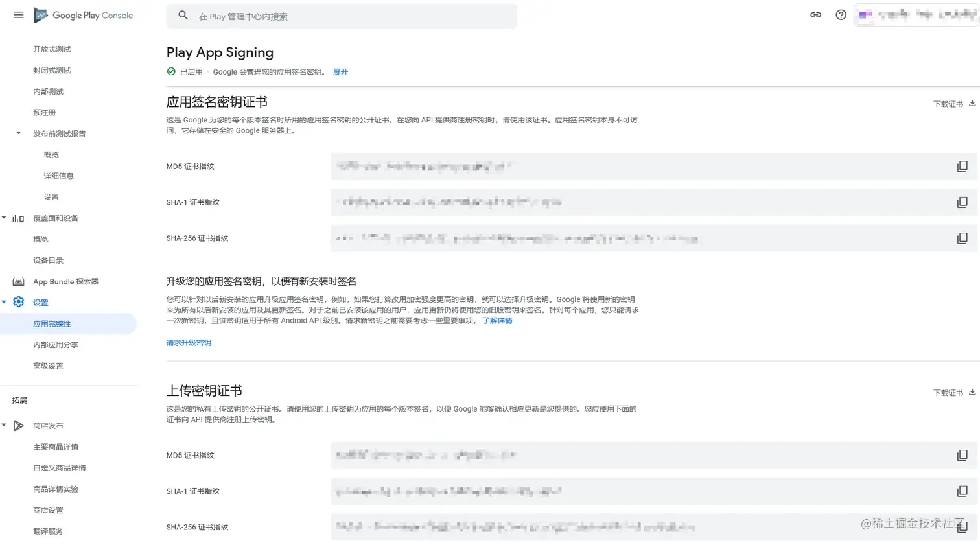Collapse the 商店发布 section
This screenshot has height=545, width=980.
[x=5, y=426]
